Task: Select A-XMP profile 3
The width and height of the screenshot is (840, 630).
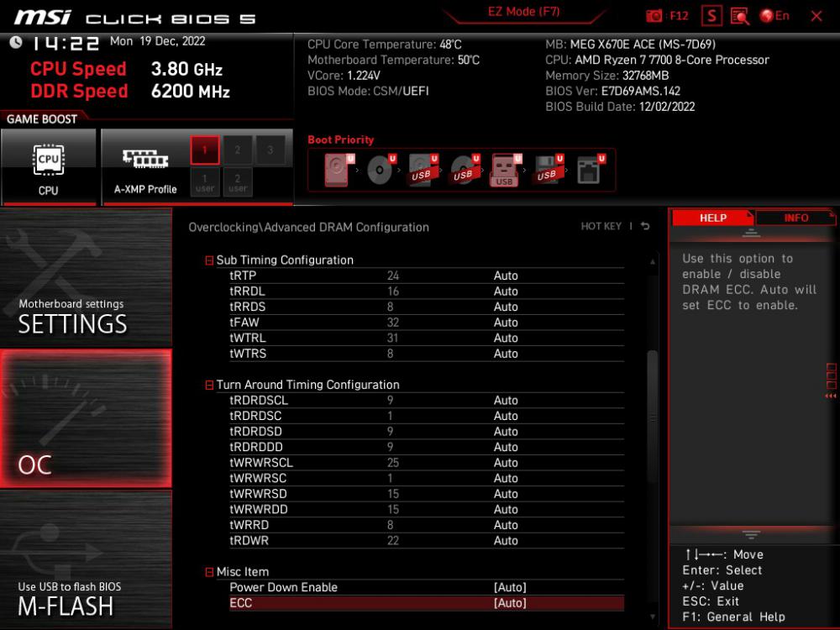Action: (270, 150)
